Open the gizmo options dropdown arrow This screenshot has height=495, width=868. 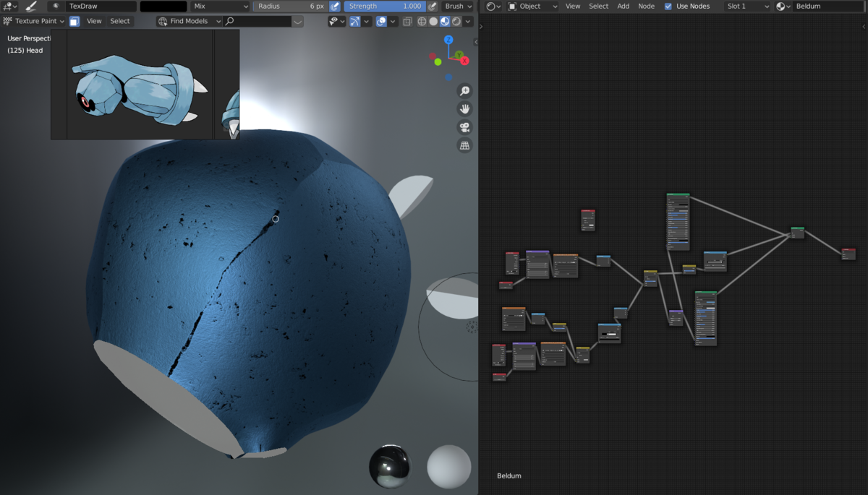(x=367, y=21)
